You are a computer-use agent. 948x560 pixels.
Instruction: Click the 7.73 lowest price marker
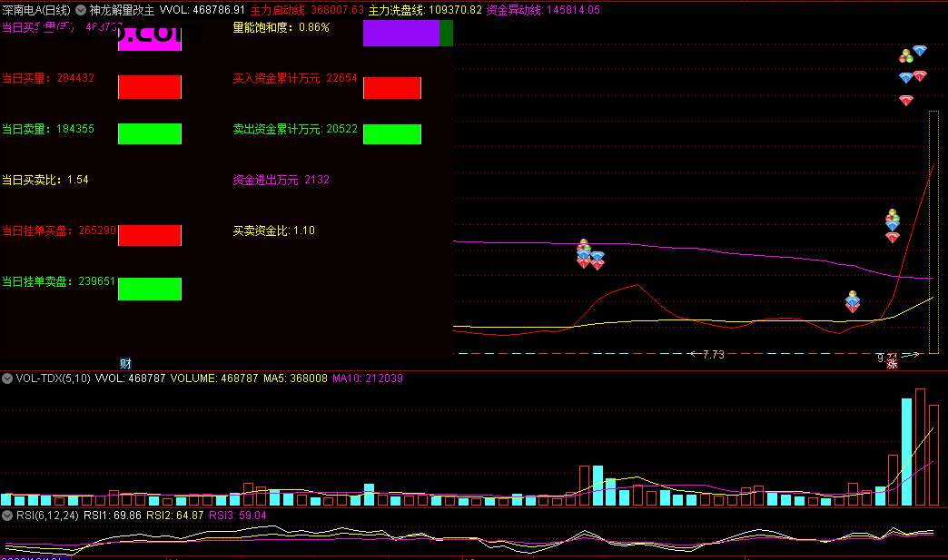click(x=713, y=354)
